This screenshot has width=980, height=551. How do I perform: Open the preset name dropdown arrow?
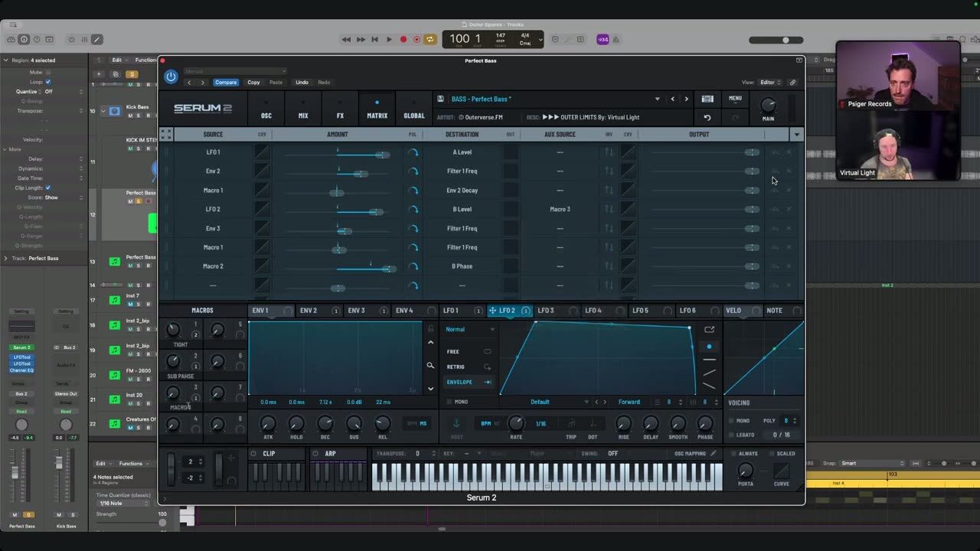tap(657, 99)
